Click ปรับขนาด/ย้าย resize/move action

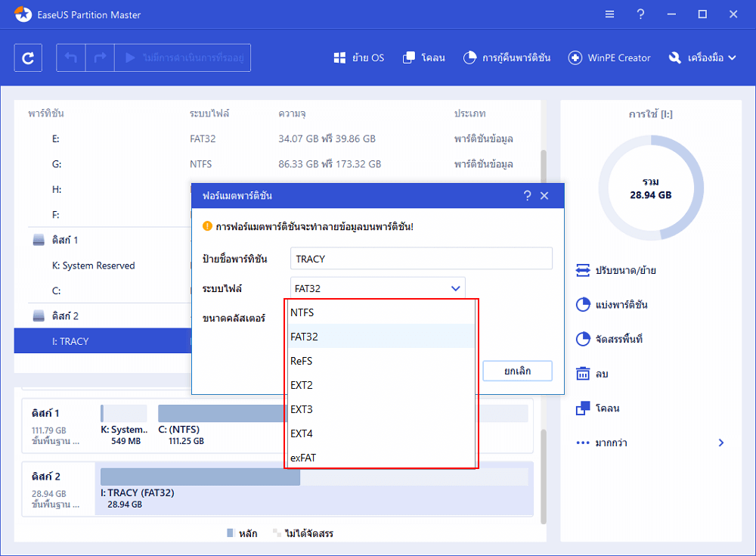tap(616, 270)
